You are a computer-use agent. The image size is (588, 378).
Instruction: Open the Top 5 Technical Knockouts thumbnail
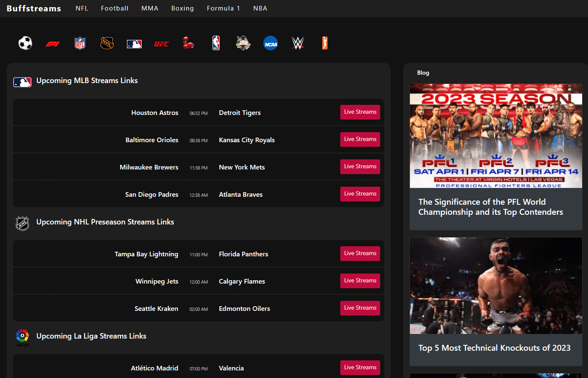coord(496,285)
